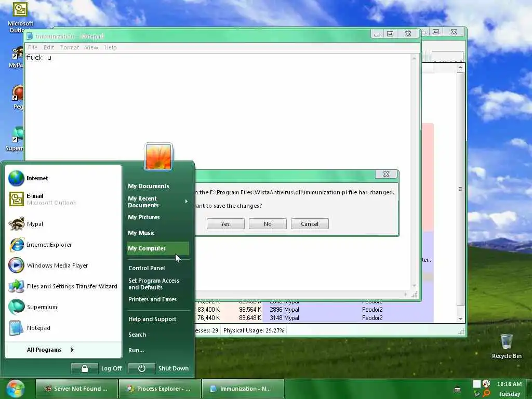Maximize the Process Explorer window

click(436, 32)
